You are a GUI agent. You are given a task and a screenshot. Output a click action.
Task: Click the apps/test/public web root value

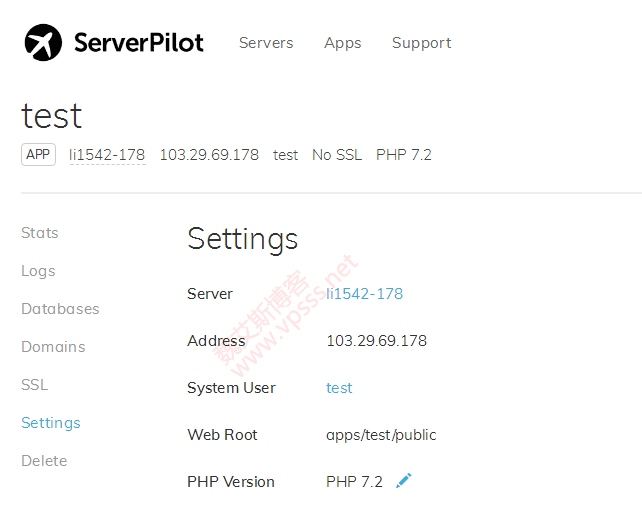tap(381, 435)
